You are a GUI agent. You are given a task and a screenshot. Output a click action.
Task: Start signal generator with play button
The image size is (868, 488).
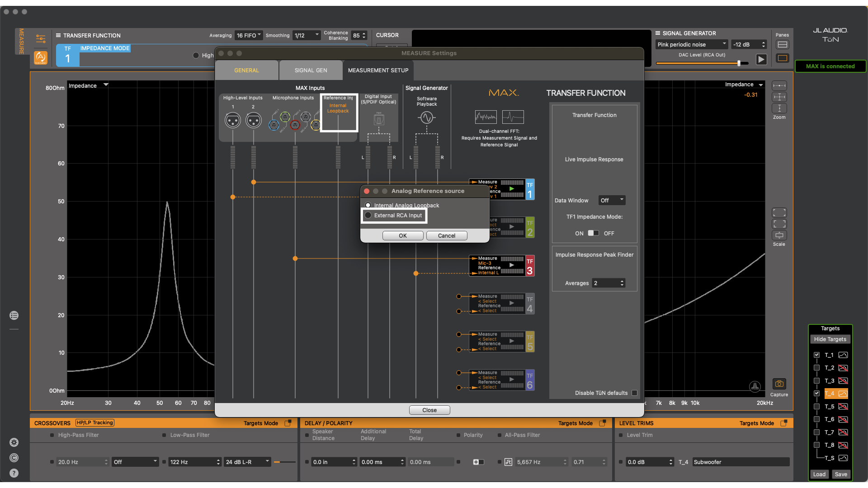tap(761, 59)
